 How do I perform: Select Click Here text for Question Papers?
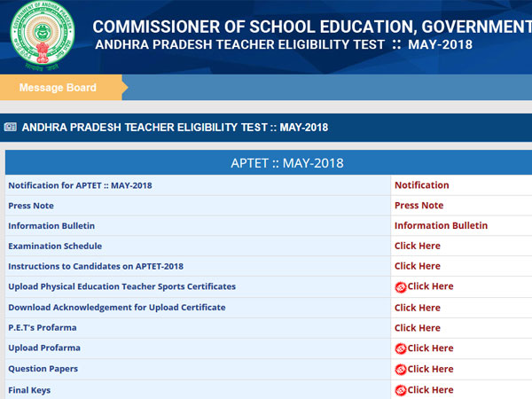click(431, 369)
